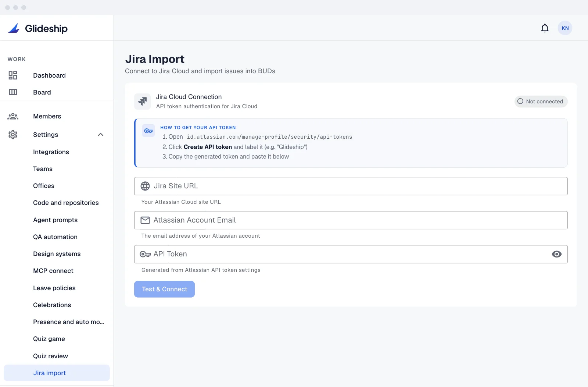Click the Dashboard grid icon

13,75
